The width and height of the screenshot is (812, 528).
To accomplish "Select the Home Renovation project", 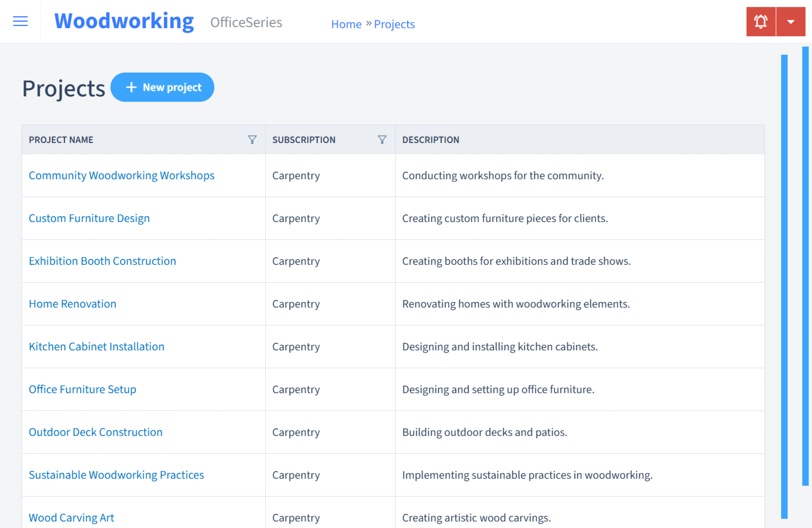I will click(x=73, y=304).
